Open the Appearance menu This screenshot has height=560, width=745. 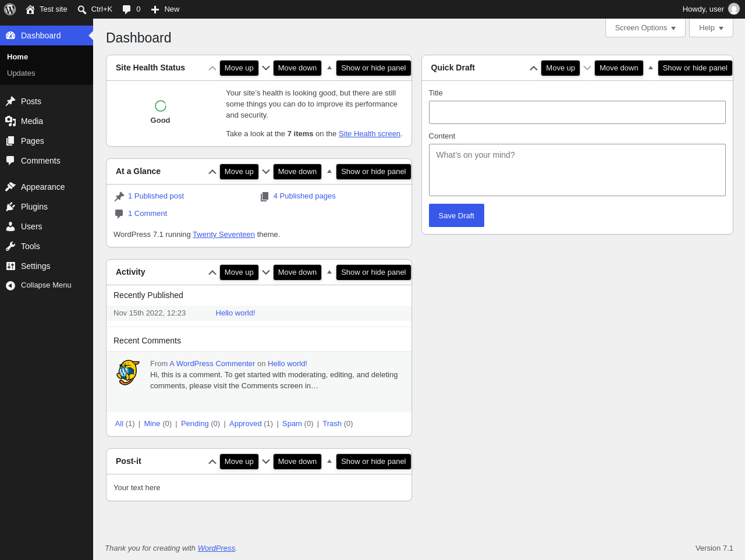(x=47, y=187)
